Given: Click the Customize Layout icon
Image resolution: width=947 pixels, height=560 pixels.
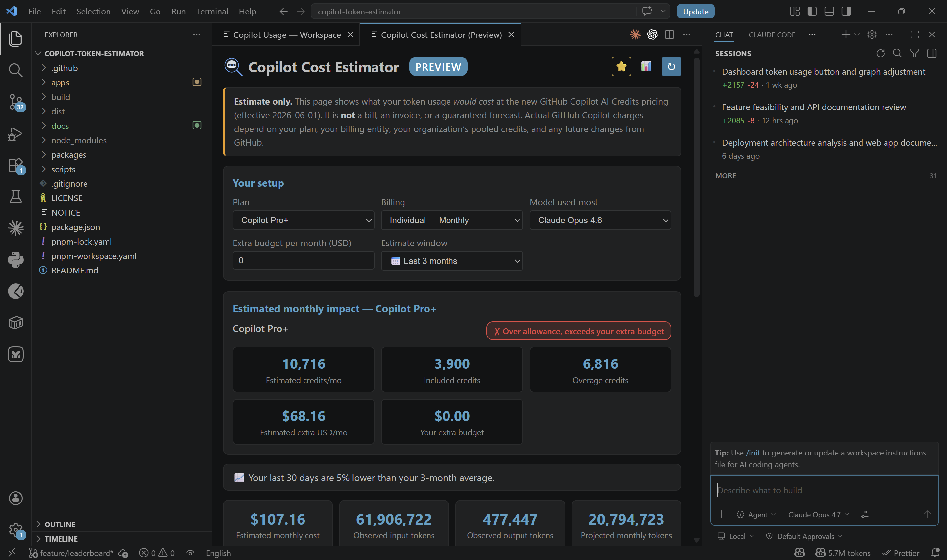Looking at the screenshot, I should [795, 11].
